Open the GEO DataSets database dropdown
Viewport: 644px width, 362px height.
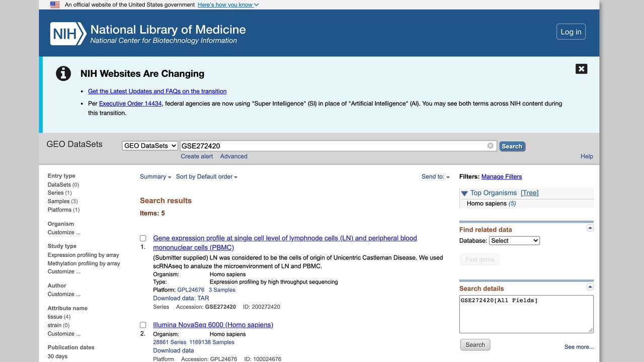(x=150, y=146)
